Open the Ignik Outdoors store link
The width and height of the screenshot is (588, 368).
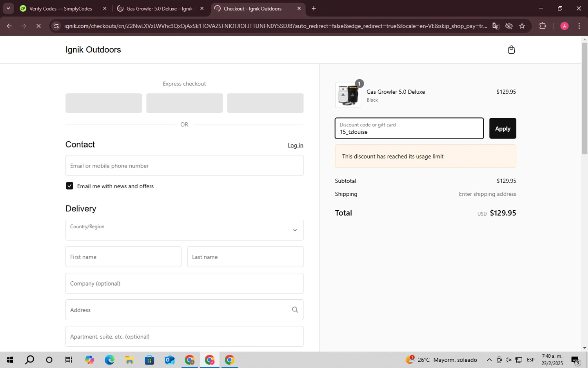coord(93,49)
